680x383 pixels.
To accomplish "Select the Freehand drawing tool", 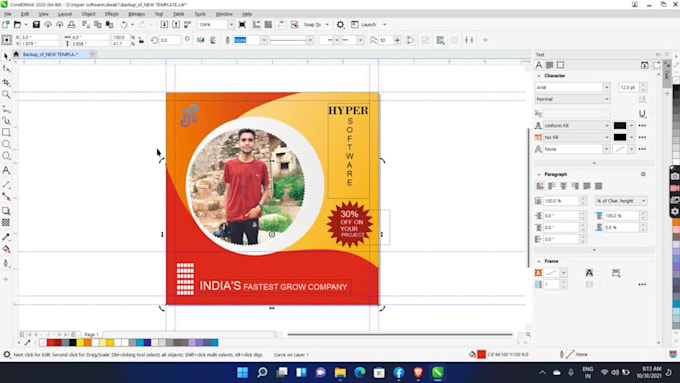I will pyautogui.click(x=6, y=108).
